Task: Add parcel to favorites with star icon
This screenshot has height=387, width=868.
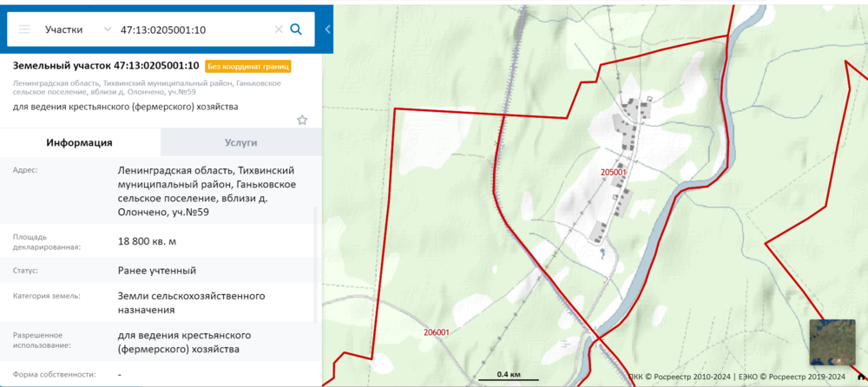Action: click(x=302, y=120)
